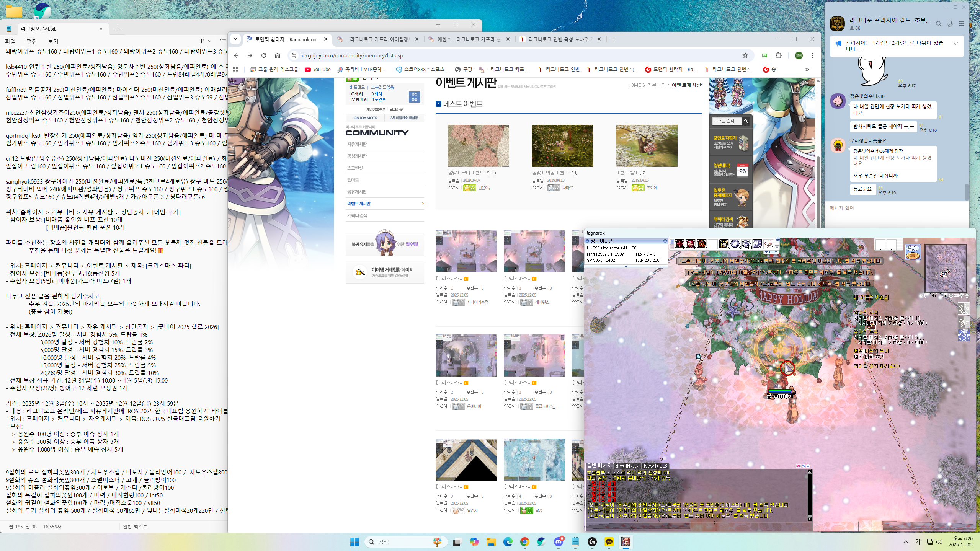Open Chrome extensions puzzle icon

pyautogui.click(x=778, y=55)
